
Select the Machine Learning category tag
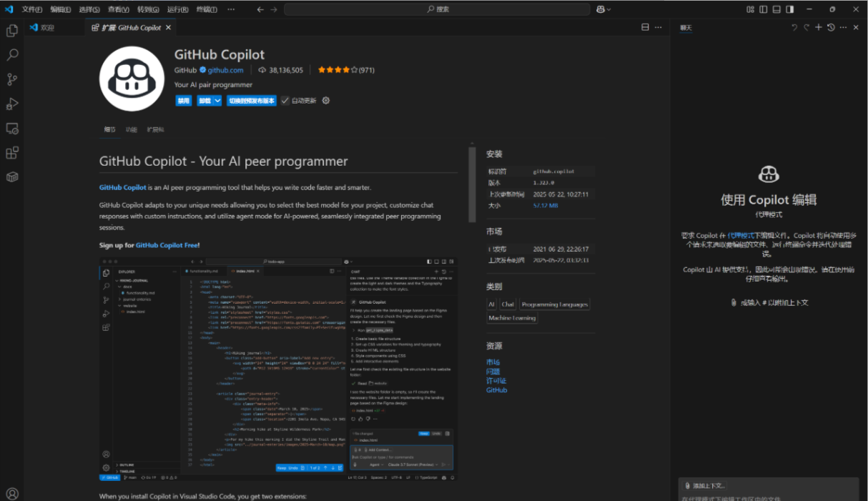tap(512, 318)
